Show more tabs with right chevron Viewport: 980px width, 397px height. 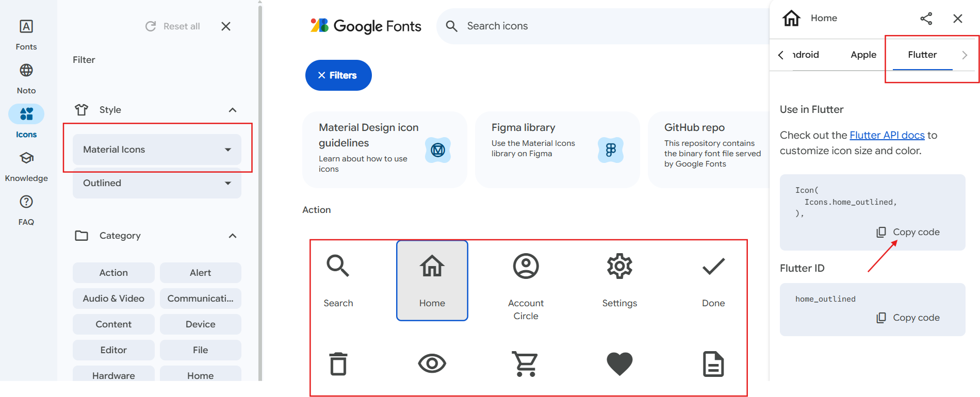click(x=965, y=55)
